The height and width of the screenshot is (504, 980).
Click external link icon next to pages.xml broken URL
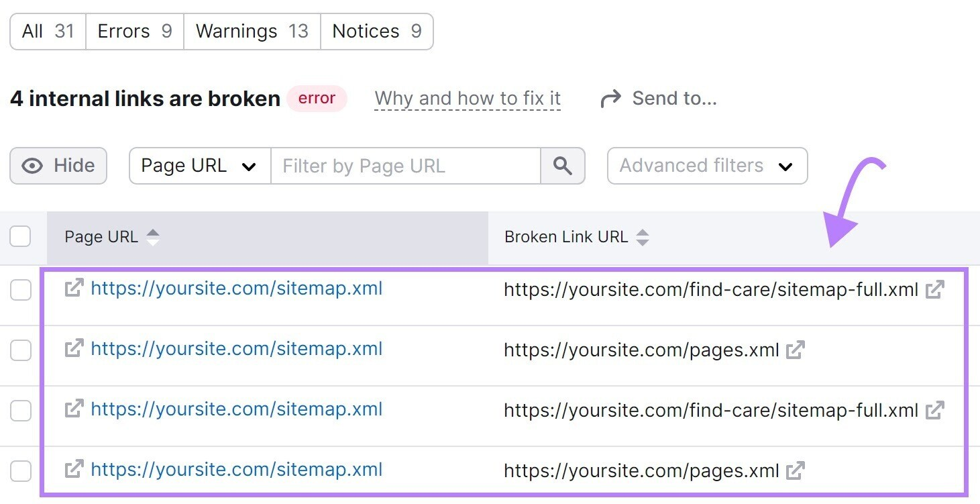[796, 350]
